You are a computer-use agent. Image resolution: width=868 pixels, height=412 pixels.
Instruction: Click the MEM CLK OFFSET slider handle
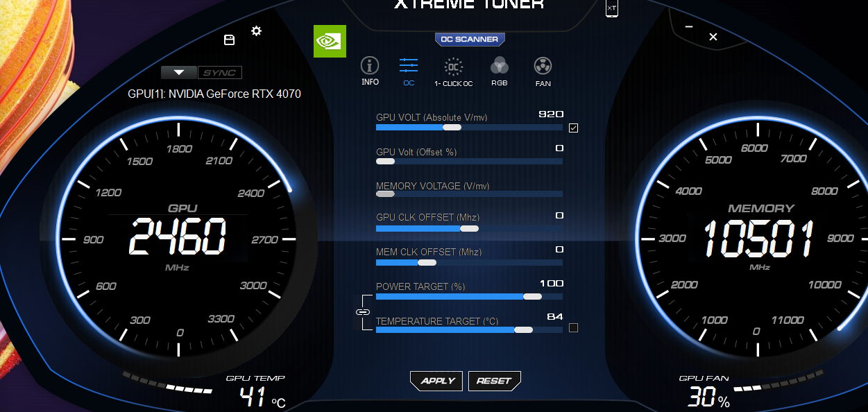click(x=427, y=262)
